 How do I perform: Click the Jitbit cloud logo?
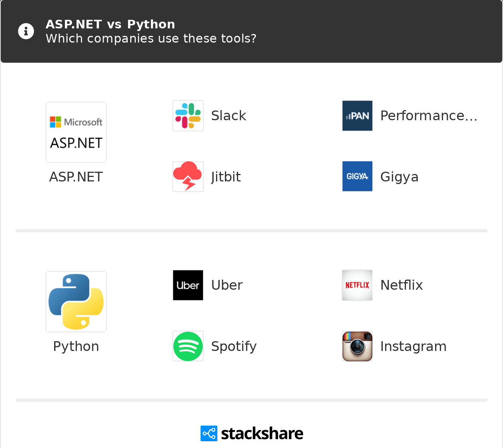point(188,177)
